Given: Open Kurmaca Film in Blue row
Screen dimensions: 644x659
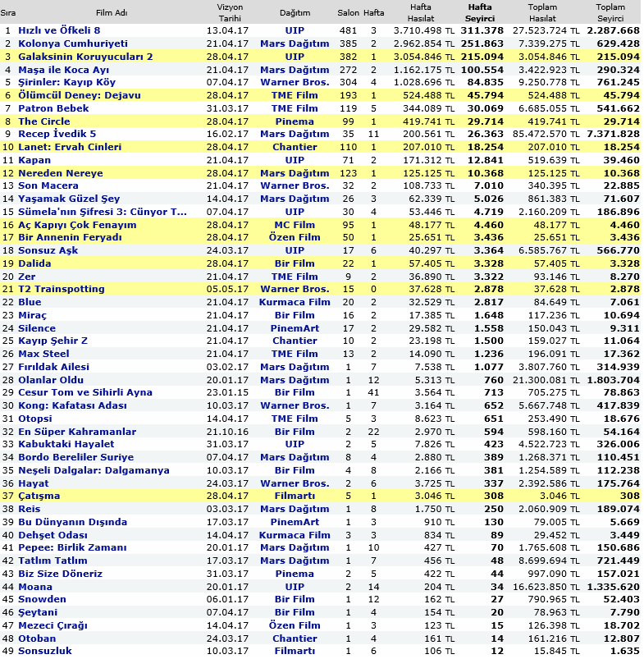Looking at the screenshot, I should (x=295, y=302).
